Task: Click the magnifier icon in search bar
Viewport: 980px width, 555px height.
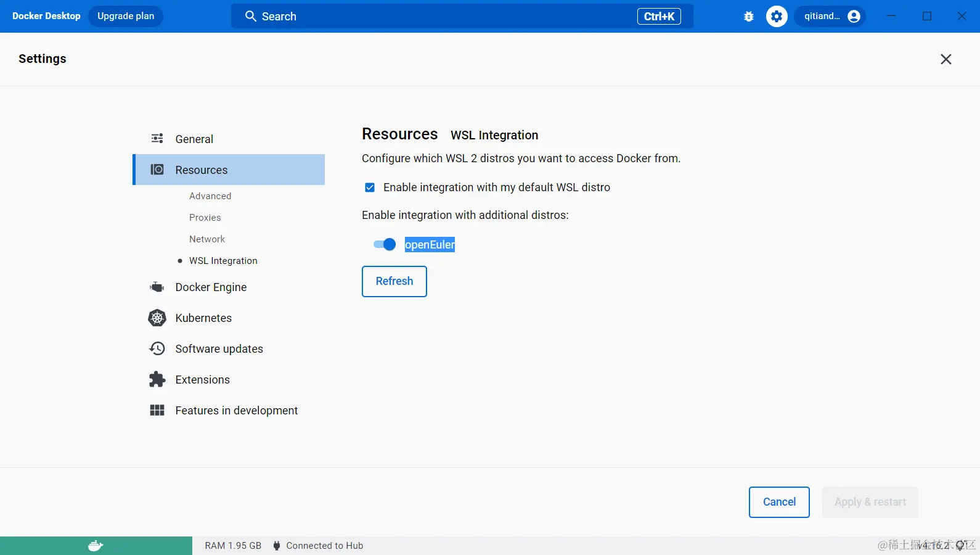Action: pyautogui.click(x=251, y=16)
